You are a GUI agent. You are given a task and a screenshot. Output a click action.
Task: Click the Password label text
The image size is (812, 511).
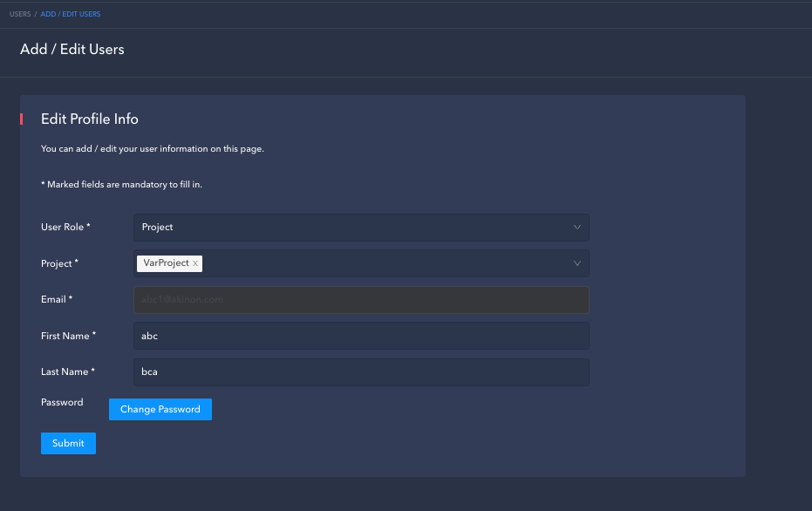(x=62, y=403)
